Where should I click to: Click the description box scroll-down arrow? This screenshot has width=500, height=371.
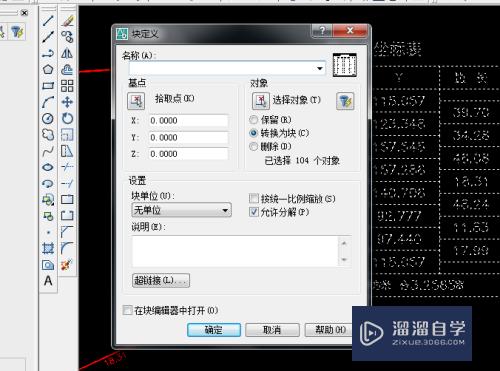pos(344,259)
